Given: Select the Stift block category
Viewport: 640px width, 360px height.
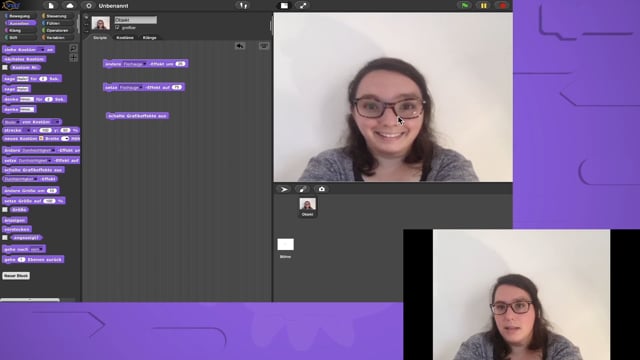Looking at the screenshot, I should coord(20,38).
